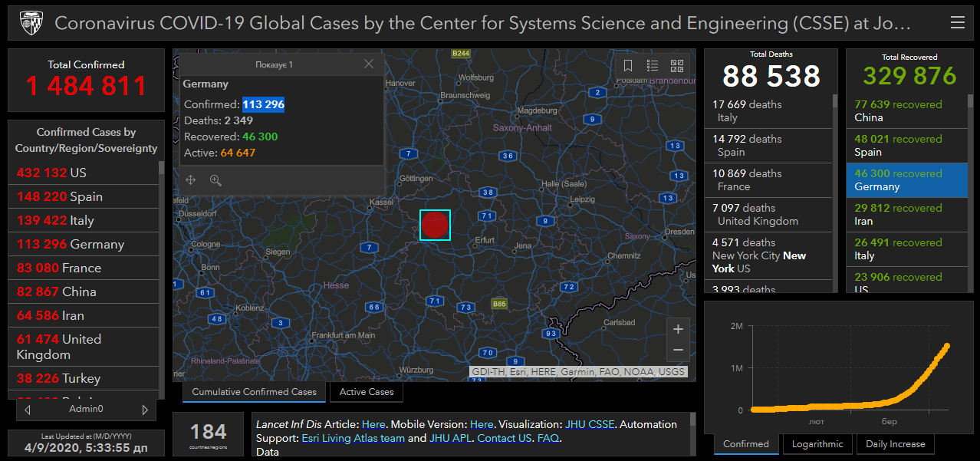The width and height of the screenshot is (980, 461).
Task: Click the Total Confirmed 1 484 811 figure
Action: pos(86,86)
